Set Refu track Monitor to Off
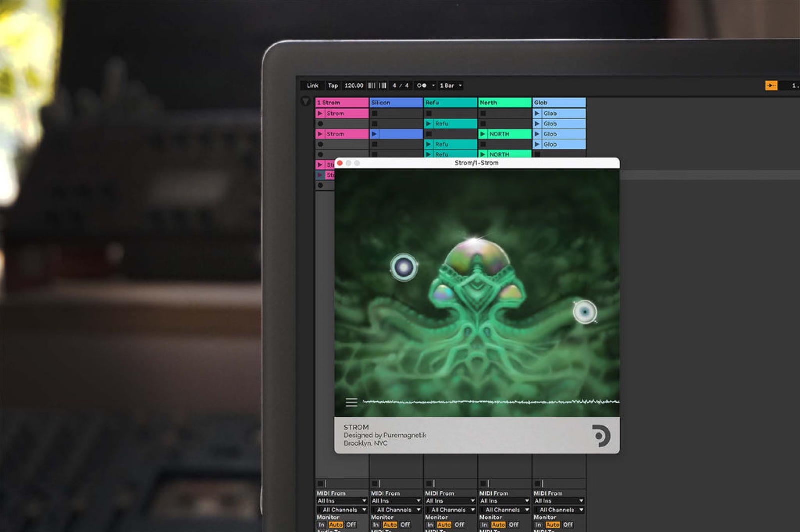This screenshot has width=800, height=532. point(459,525)
